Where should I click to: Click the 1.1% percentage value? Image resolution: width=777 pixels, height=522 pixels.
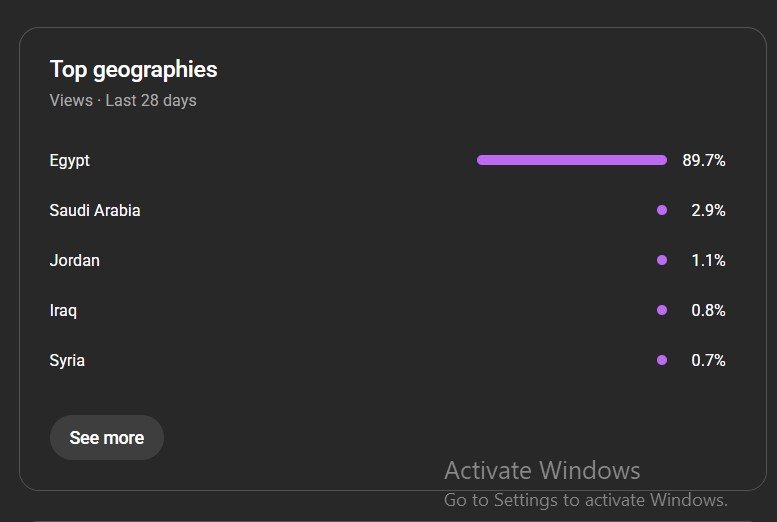pos(708,260)
